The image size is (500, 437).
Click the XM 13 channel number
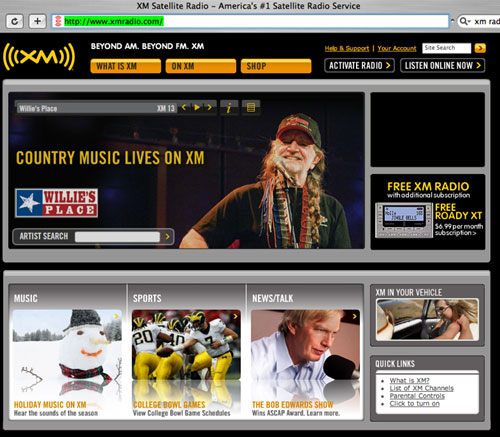tap(166, 108)
